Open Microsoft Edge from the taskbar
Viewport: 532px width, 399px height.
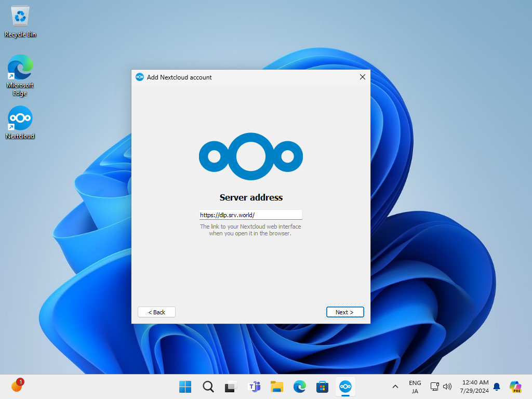coord(299,387)
